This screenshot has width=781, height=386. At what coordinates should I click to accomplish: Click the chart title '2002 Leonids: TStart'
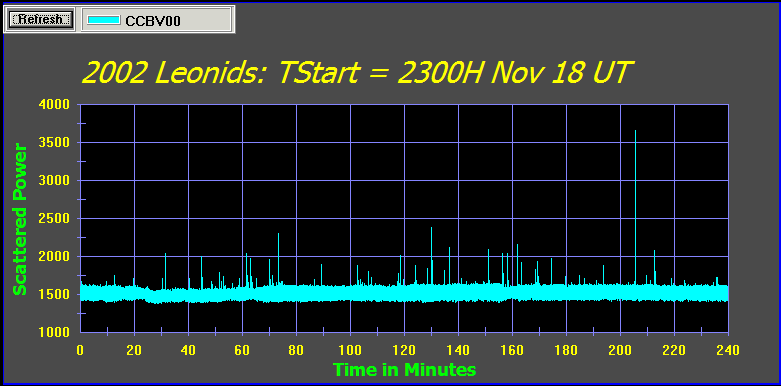click(220, 73)
